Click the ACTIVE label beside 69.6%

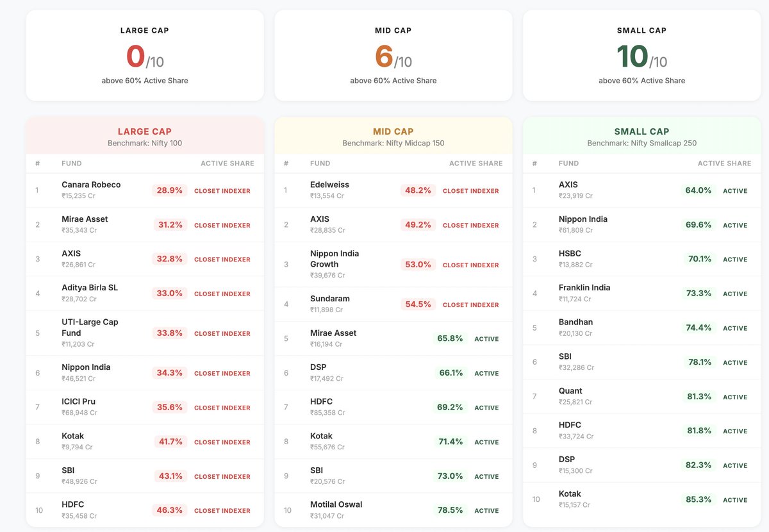735,226
